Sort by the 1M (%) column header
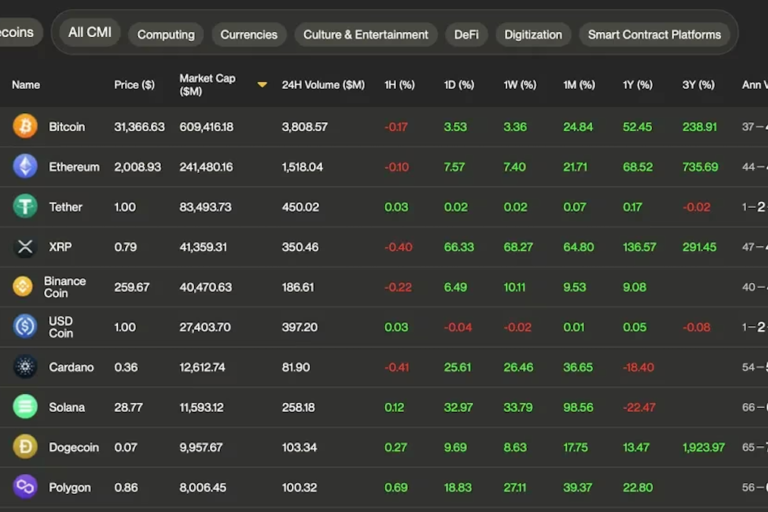The width and height of the screenshot is (768, 512). coord(579,85)
